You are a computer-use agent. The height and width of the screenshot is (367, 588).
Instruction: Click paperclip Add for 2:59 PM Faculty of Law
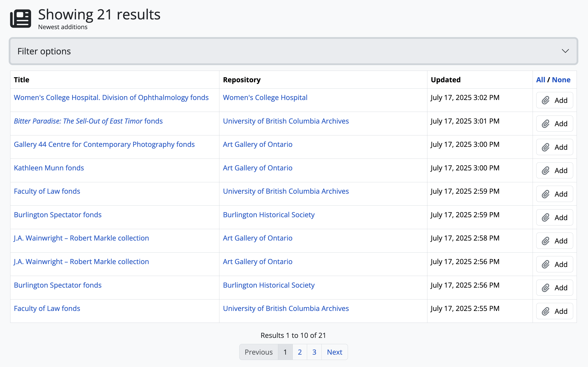pyautogui.click(x=554, y=194)
